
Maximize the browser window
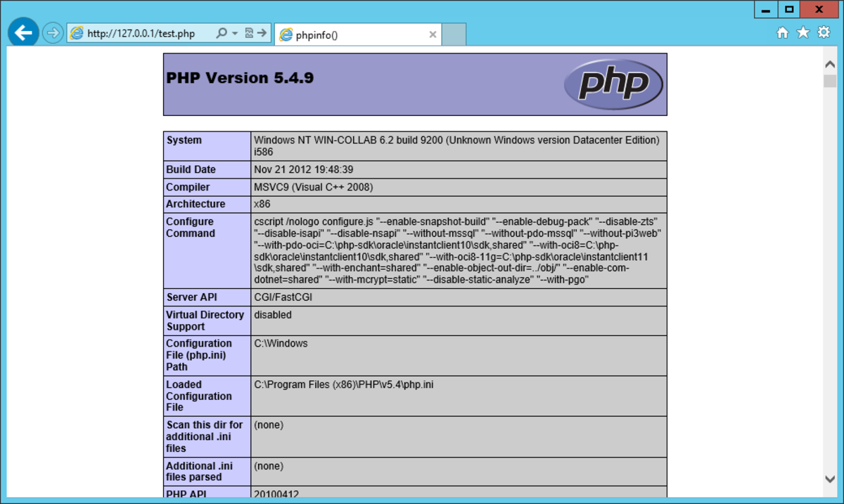(x=790, y=9)
